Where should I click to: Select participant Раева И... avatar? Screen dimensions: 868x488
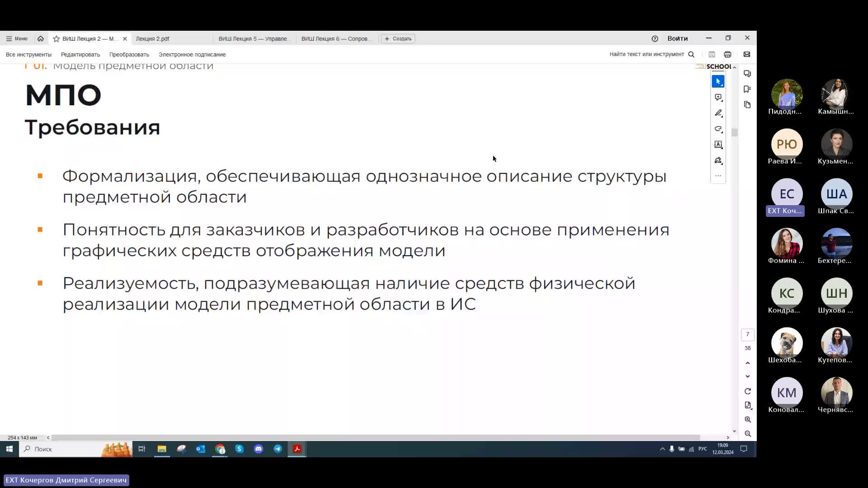click(x=787, y=144)
